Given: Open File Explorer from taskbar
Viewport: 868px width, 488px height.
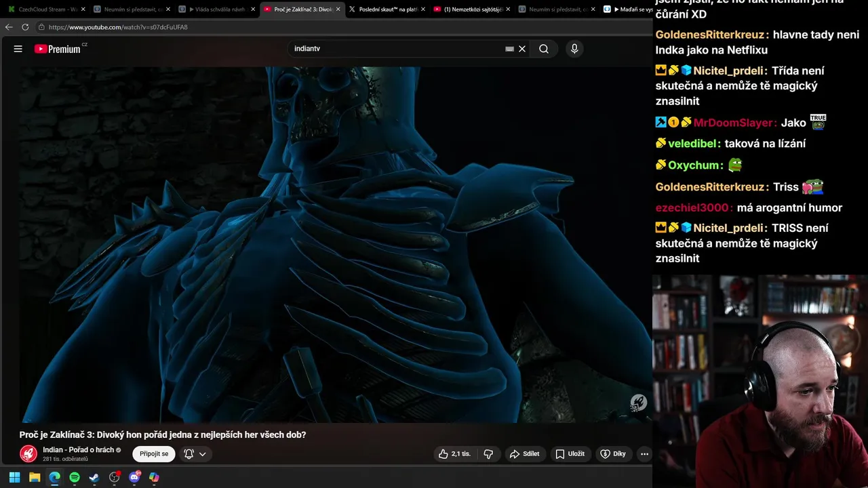Looking at the screenshot, I should [x=35, y=477].
